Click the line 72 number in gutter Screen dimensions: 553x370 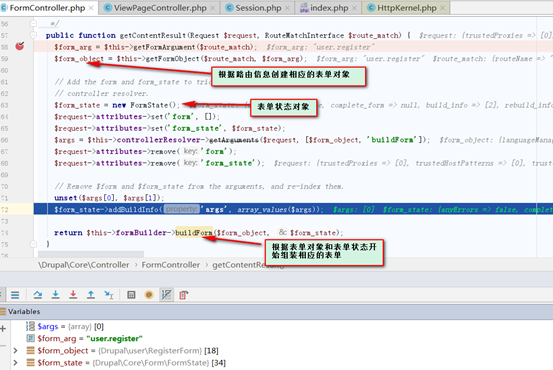(x=5, y=209)
